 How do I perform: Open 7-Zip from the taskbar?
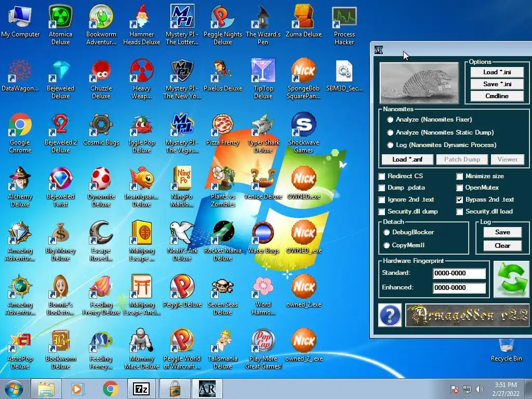[x=141, y=389]
